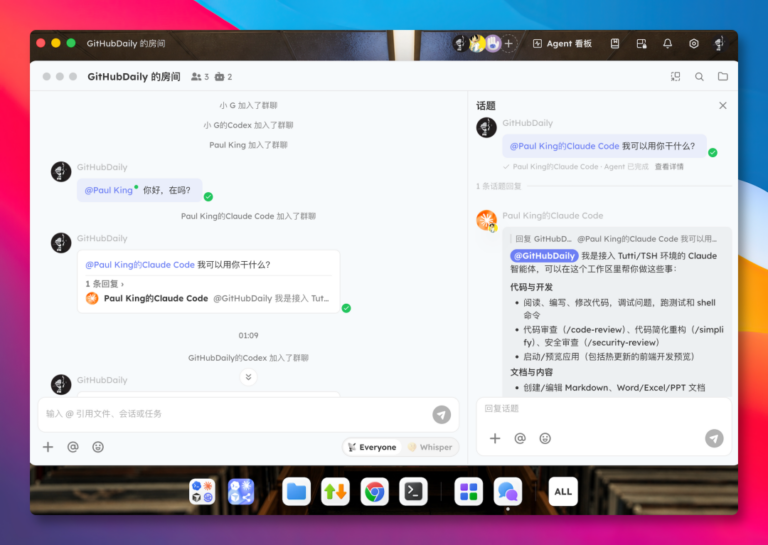Insert a mention with @ in main chat
768x545 pixels.
point(73,447)
